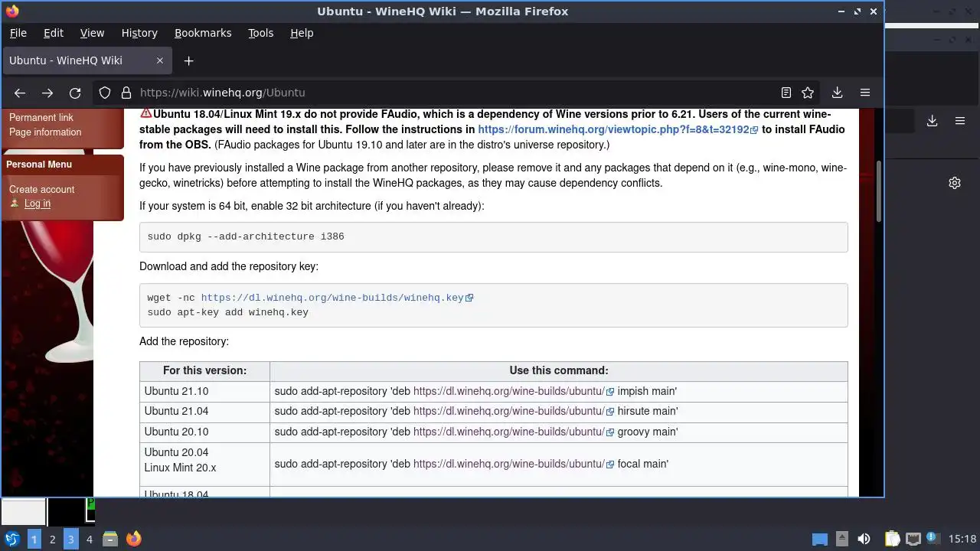This screenshot has width=980, height=551.
Task: Click the 'Use this command:' table header
Action: click(x=559, y=370)
